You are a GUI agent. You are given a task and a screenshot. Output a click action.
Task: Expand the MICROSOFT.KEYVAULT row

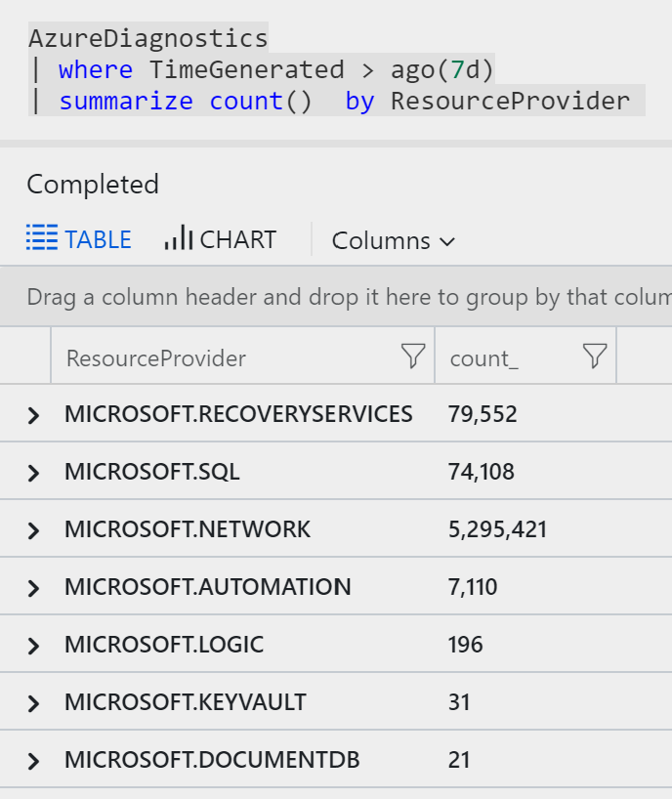point(33,703)
